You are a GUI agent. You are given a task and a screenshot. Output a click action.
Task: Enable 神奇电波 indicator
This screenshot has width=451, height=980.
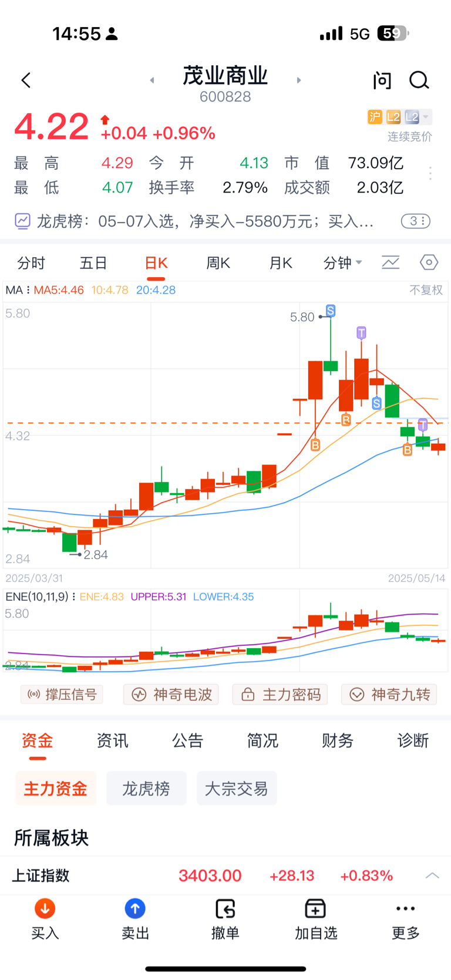(171, 695)
